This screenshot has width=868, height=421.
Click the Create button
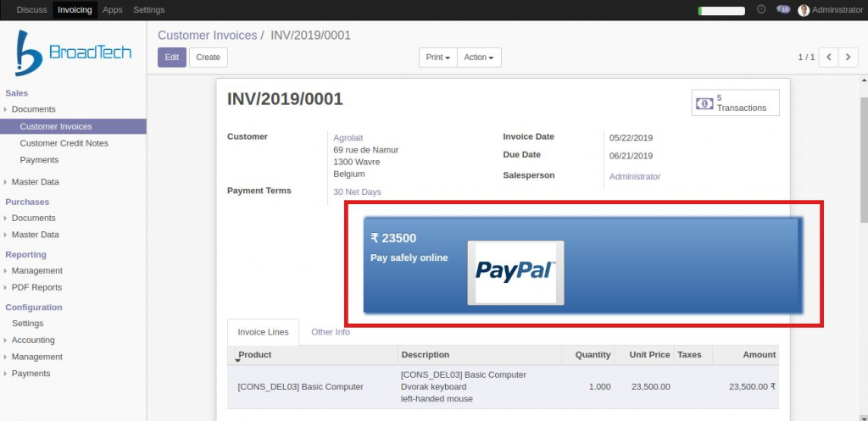click(209, 57)
